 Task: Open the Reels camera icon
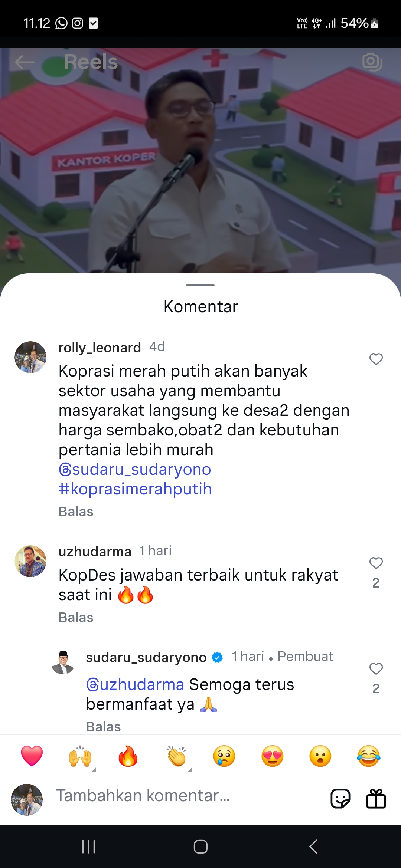(x=372, y=62)
